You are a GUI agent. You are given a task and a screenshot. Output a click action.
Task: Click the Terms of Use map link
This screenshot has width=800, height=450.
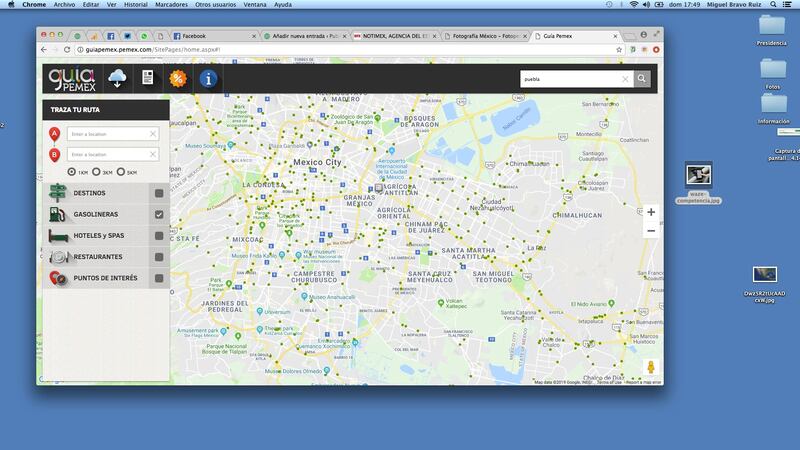tap(609, 382)
